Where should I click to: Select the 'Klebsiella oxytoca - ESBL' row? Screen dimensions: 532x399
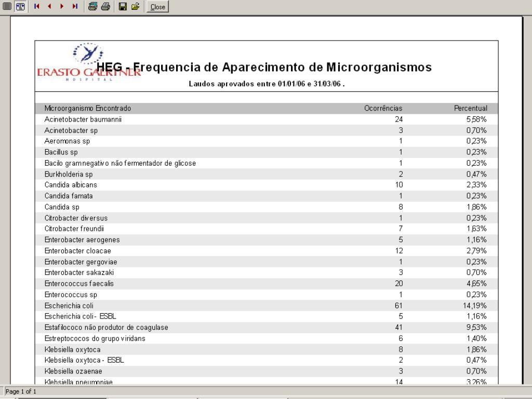[x=267, y=360]
